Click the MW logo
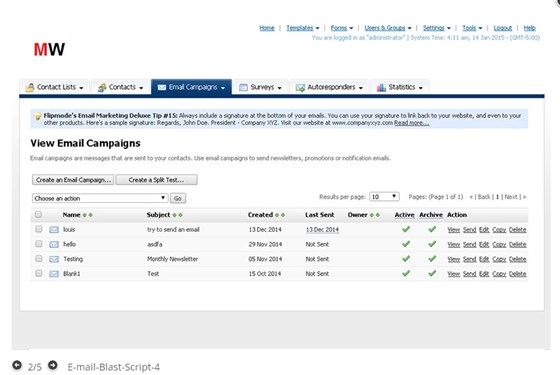 [x=49, y=49]
